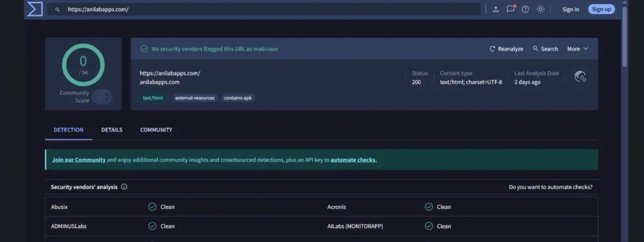Click the AILabs (MONITORAPP) checkmark icon
644x242 pixels.
[429, 226]
